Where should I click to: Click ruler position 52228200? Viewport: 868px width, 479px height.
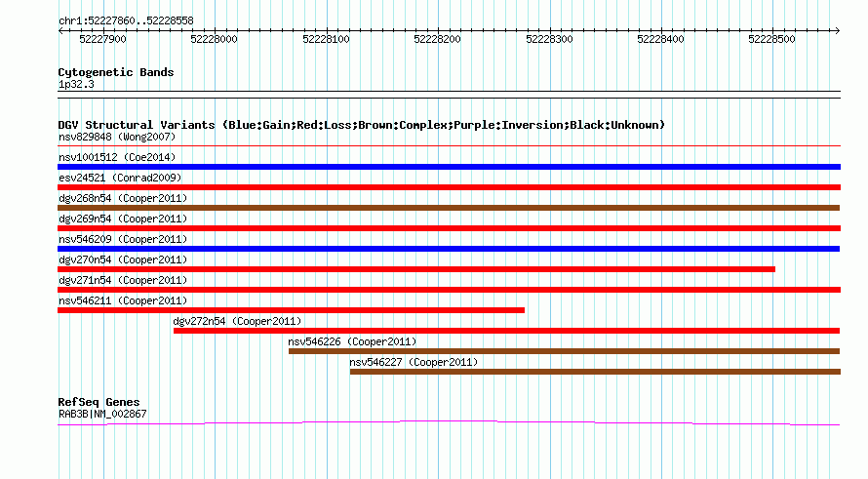click(x=437, y=39)
